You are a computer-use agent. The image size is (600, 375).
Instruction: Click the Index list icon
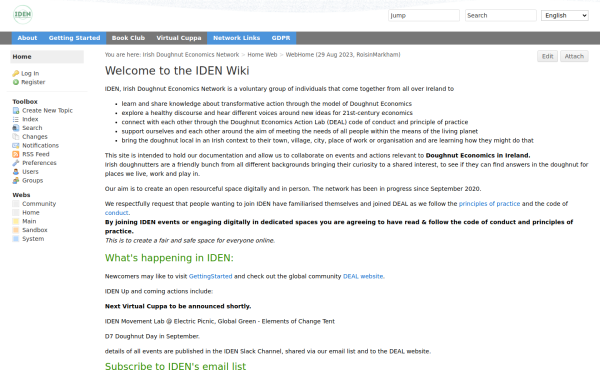(16, 119)
